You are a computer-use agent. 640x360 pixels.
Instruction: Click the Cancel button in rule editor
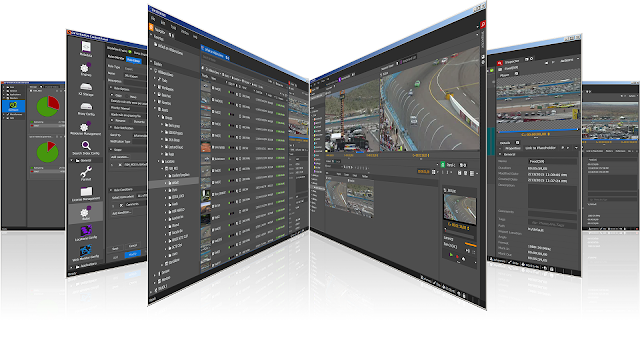[133, 246]
